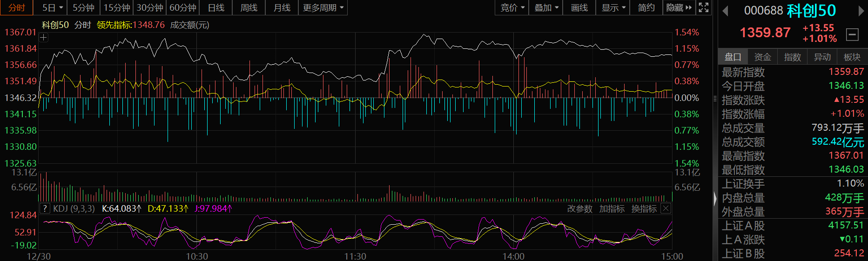Hide the side panel via 隐藏 button
The height and width of the screenshot is (261, 868).
tap(679, 7)
